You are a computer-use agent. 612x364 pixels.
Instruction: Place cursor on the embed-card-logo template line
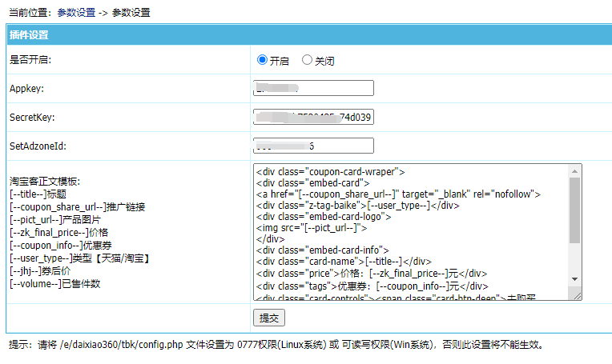(x=324, y=216)
